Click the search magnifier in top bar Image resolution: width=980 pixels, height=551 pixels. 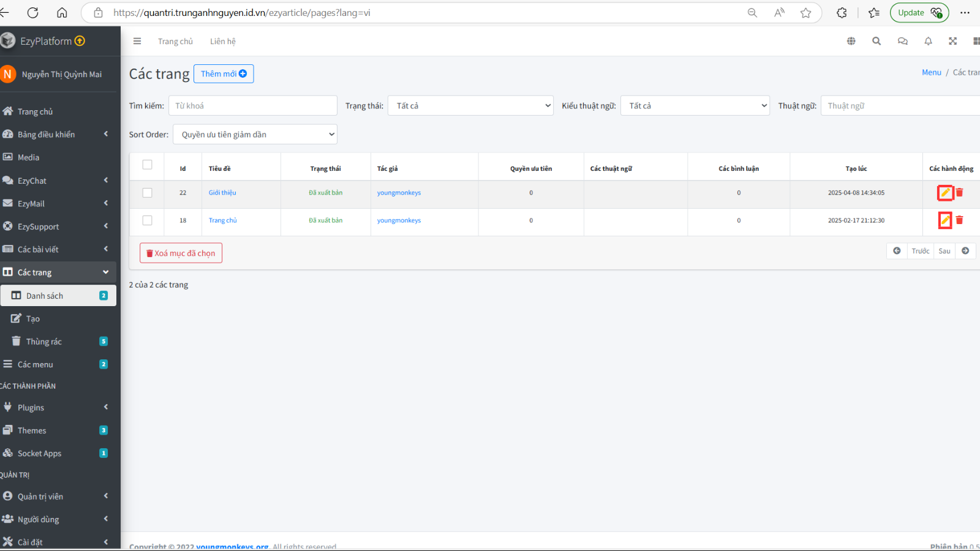click(x=876, y=41)
